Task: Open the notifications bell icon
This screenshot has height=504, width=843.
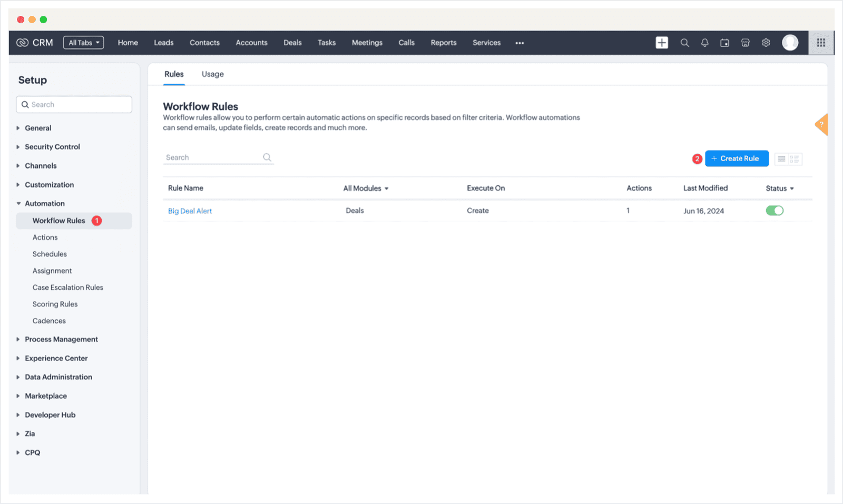Action: click(x=704, y=43)
